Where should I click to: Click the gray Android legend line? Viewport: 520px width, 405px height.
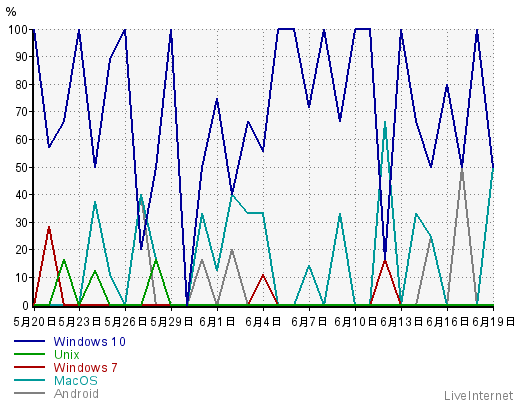pos(29,393)
